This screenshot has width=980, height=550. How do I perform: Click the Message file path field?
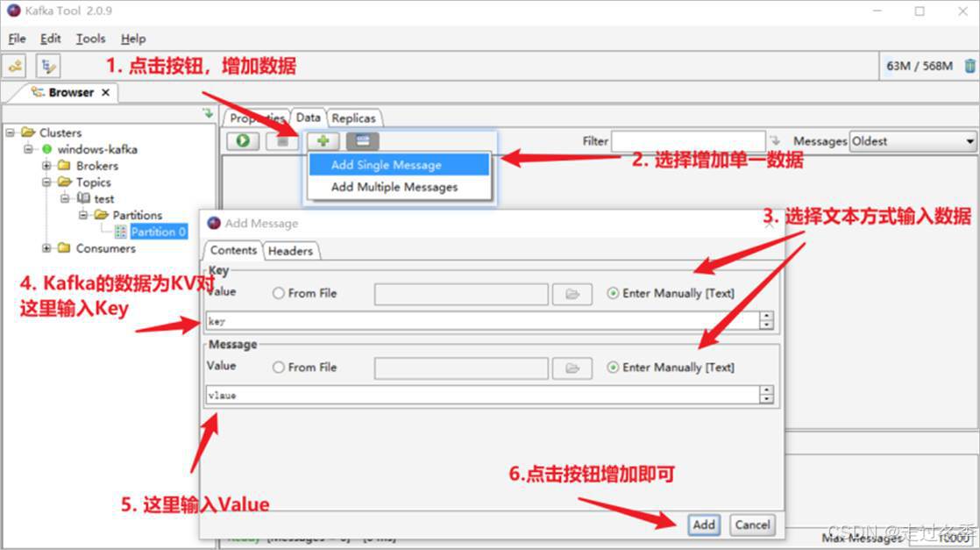(461, 368)
